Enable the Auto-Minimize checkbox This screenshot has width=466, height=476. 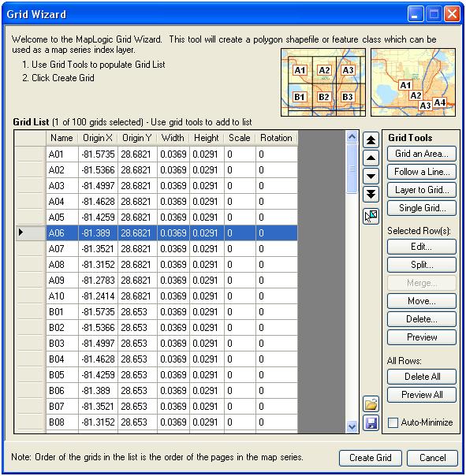[393, 422]
